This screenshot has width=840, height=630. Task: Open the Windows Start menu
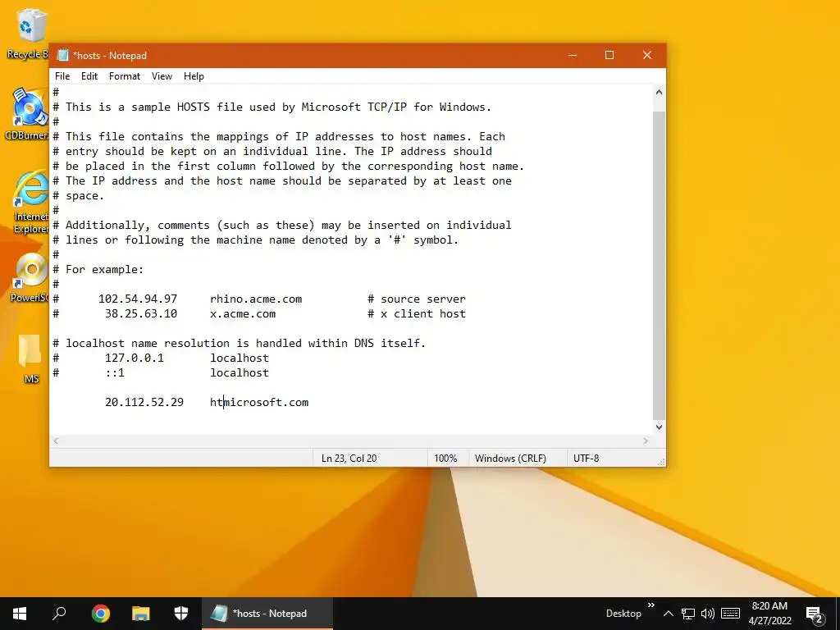pyautogui.click(x=20, y=614)
